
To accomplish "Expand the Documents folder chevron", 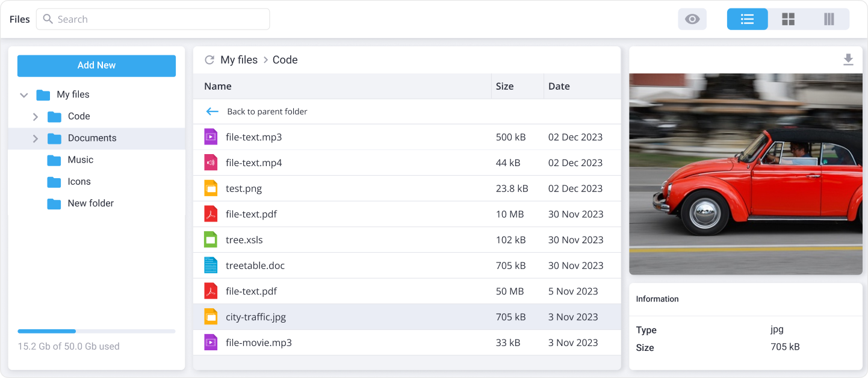I will pos(36,138).
